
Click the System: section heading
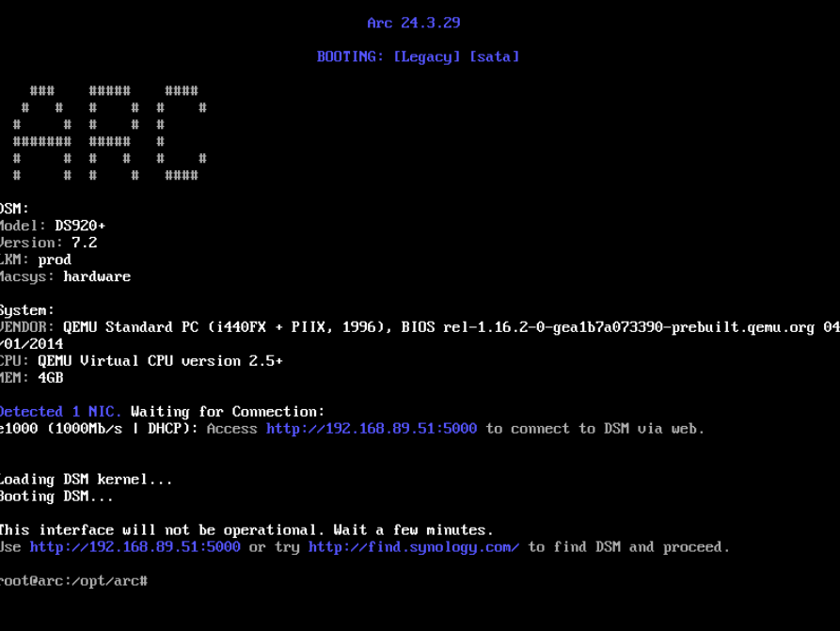click(x=26, y=310)
